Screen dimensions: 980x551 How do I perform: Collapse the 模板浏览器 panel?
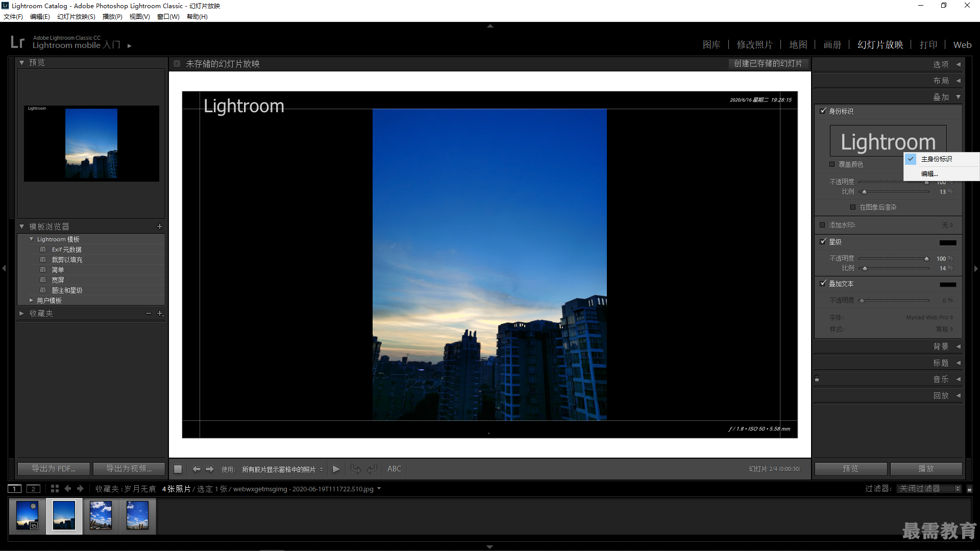[x=21, y=227]
